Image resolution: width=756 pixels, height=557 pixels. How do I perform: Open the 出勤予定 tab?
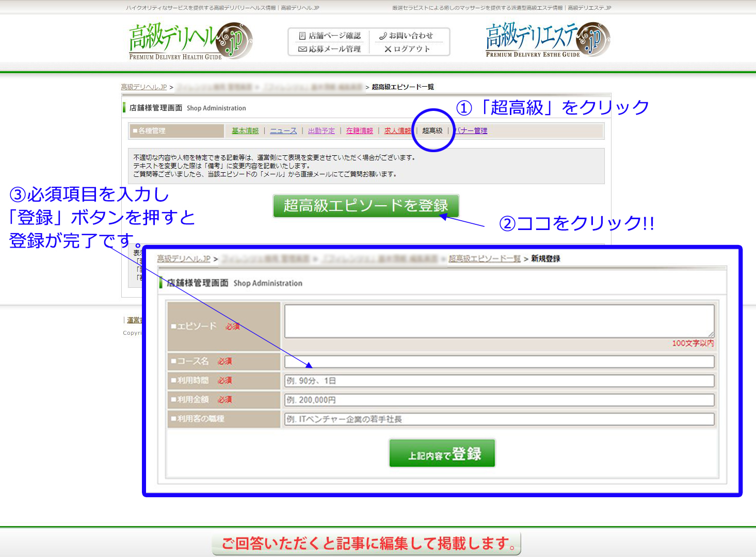click(x=321, y=131)
